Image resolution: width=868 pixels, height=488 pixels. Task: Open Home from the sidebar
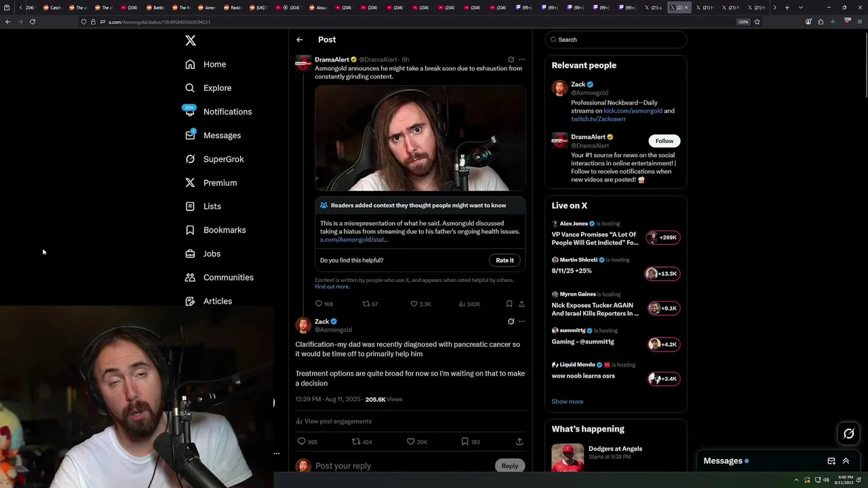tap(205, 64)
